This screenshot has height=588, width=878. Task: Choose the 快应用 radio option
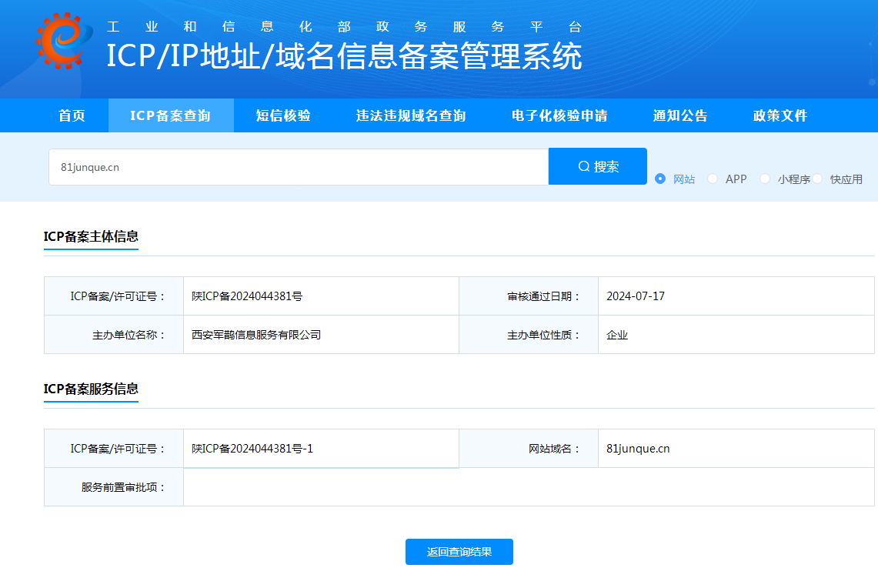tap(817, 179)
